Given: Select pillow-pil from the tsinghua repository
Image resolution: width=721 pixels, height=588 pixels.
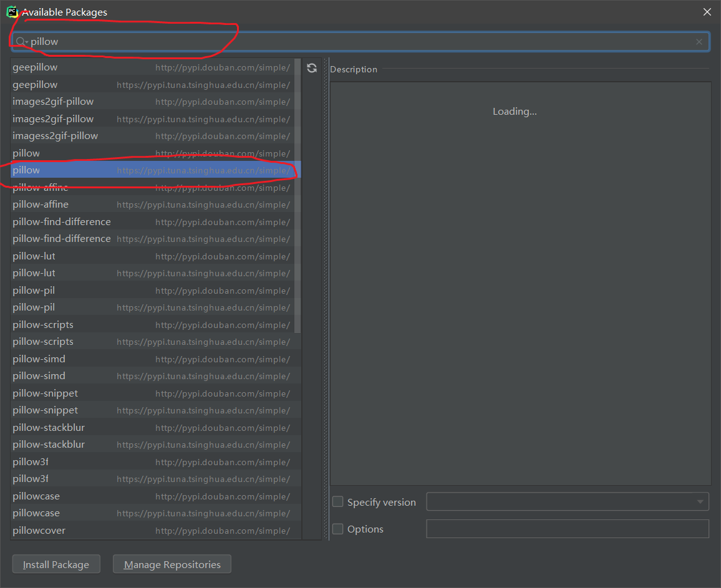Looking at the screenshot, I should (x=152, y=307).
